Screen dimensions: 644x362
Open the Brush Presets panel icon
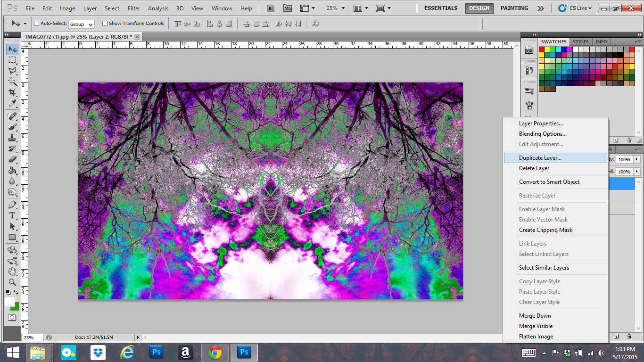[x=529, y=91]
